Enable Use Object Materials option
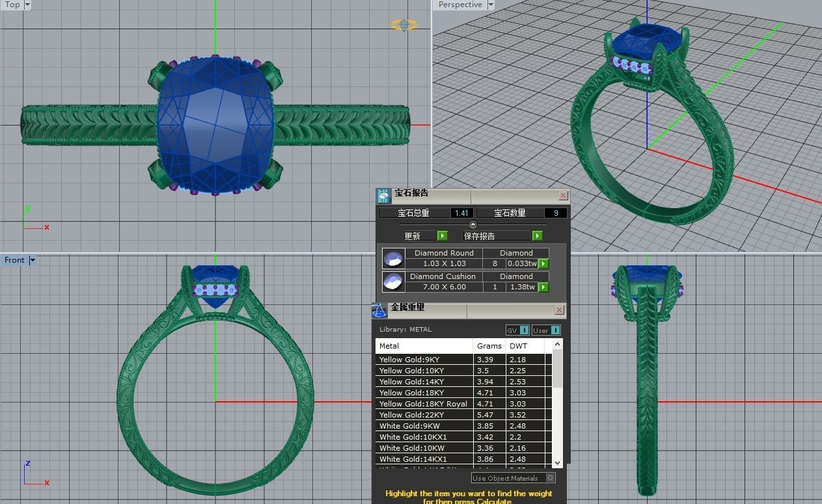 pyautogui.click(x=550, y=478)
